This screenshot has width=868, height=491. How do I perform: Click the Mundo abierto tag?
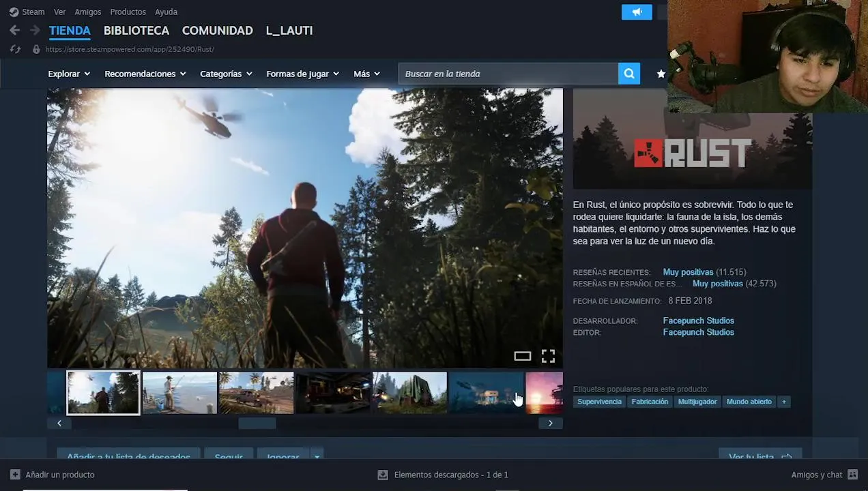tap(749, 402)
